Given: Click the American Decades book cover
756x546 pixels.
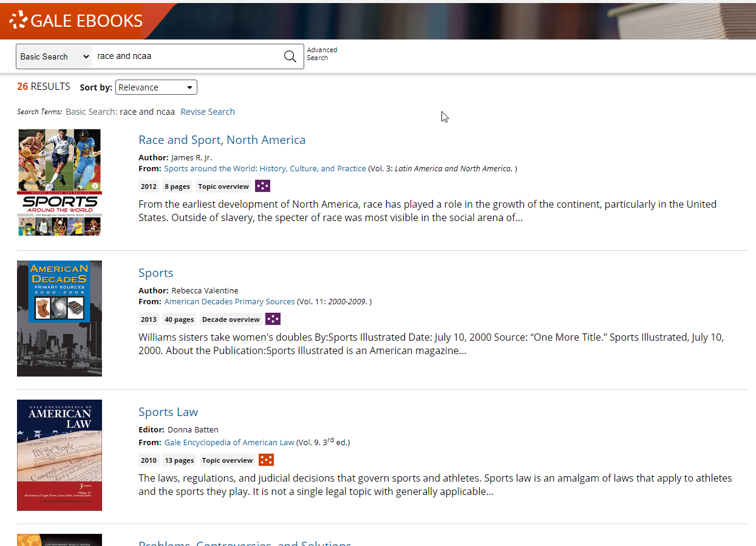Looking at the screenshot, I should pos(60,318).
